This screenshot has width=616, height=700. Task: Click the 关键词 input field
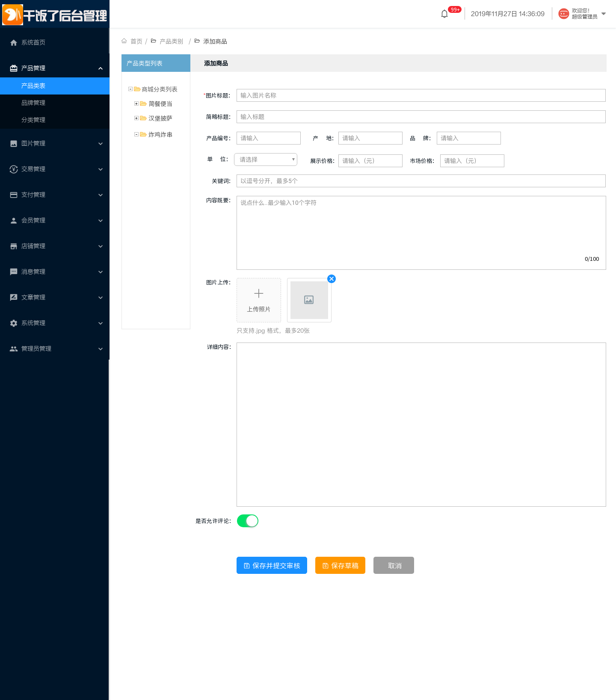pos(421,181)
